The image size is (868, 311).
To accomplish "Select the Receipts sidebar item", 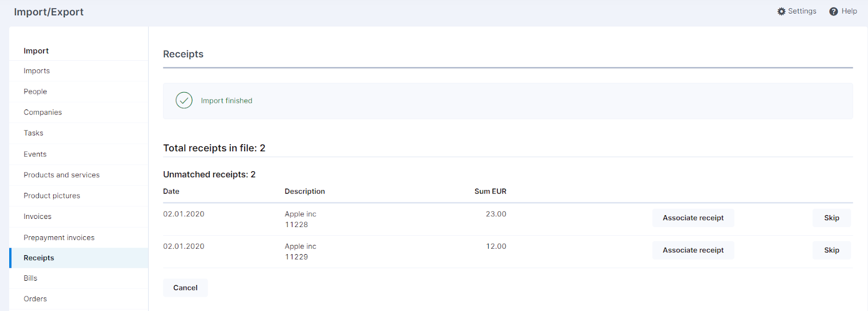I will (x=79, y=258).
